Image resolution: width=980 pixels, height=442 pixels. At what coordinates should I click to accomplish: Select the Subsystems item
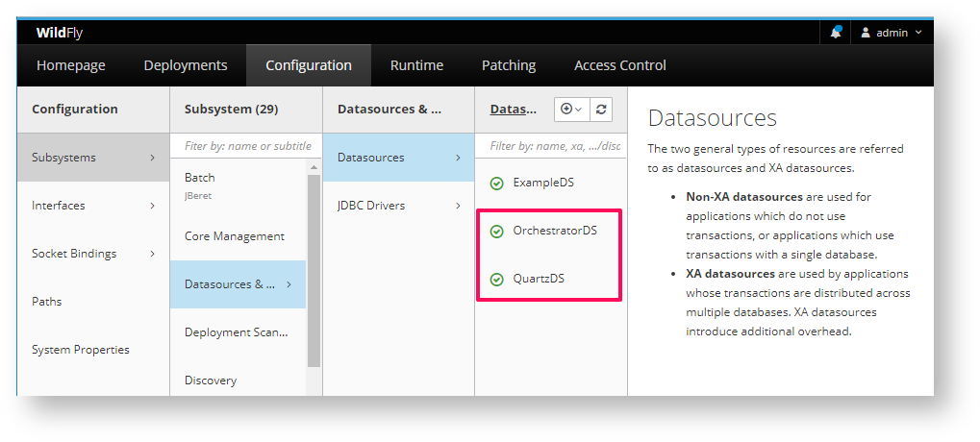click(93, 158)
